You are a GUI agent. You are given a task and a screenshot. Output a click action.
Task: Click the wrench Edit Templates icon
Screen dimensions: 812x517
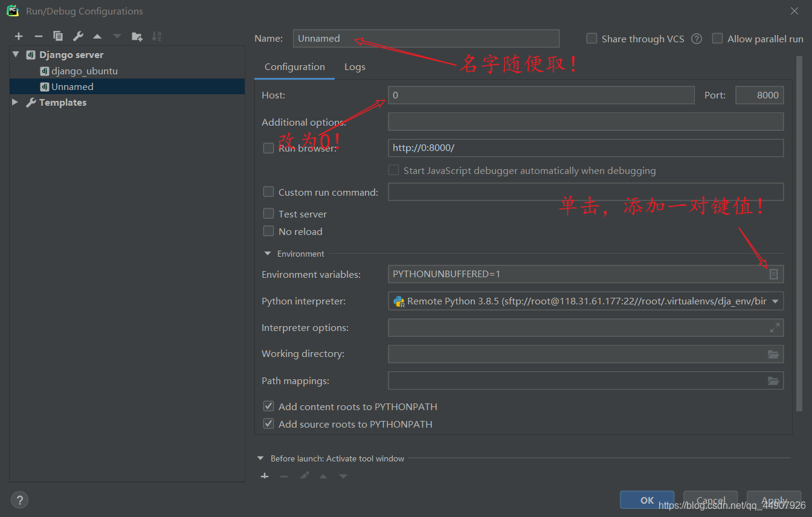point(78,36)
